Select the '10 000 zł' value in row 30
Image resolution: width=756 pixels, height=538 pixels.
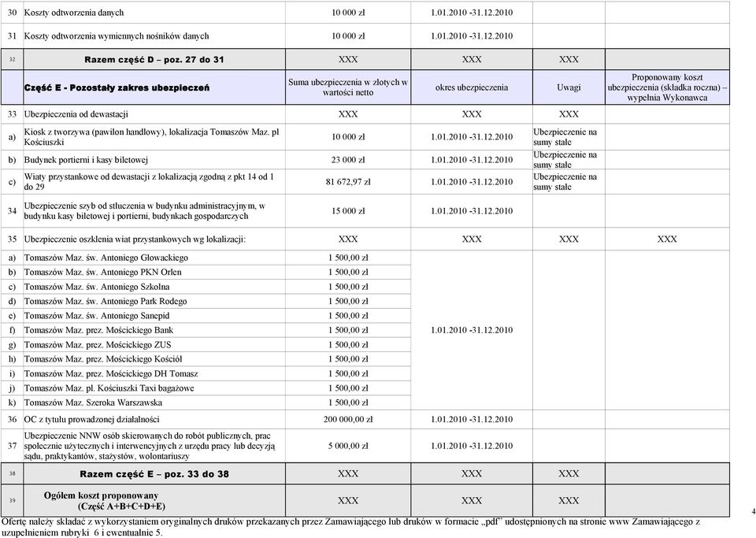[348, 13]
